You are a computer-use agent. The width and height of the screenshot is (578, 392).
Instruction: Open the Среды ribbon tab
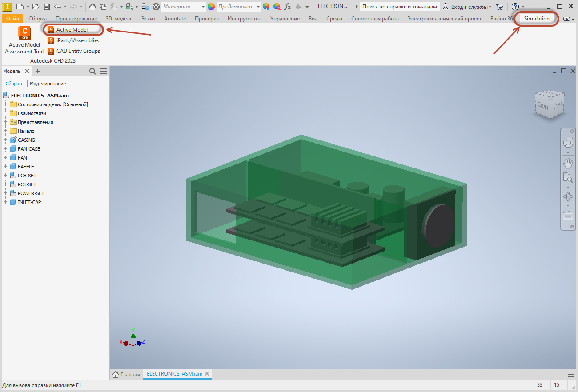pos(334,19)
